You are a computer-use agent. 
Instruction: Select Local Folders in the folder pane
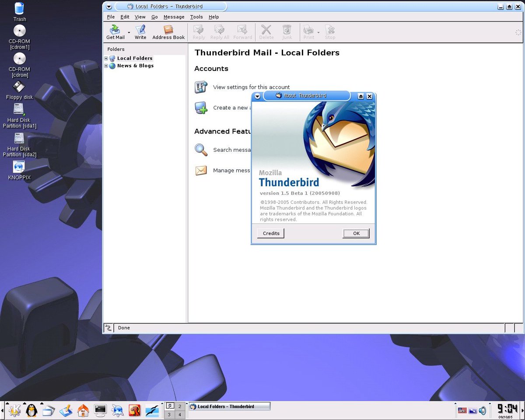click(x=135, y=58)
